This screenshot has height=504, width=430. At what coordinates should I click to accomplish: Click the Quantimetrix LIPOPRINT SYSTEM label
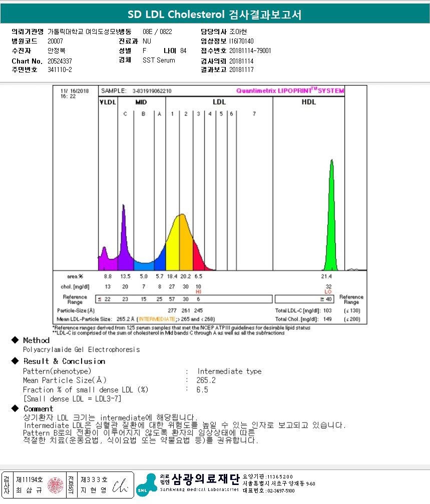290,90
